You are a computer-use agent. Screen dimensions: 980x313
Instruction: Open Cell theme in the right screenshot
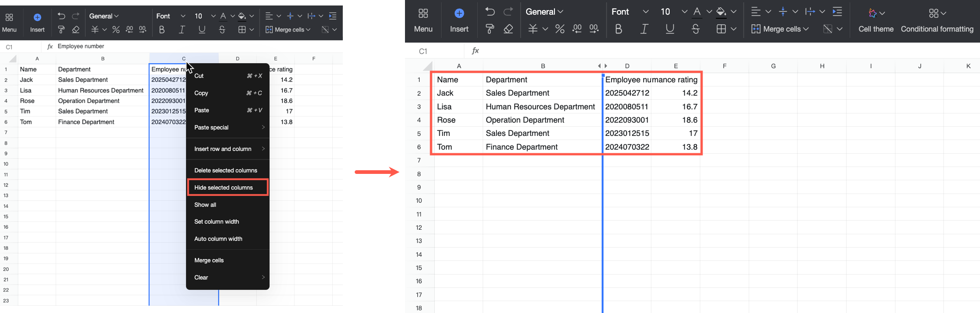tap(876, 21)
